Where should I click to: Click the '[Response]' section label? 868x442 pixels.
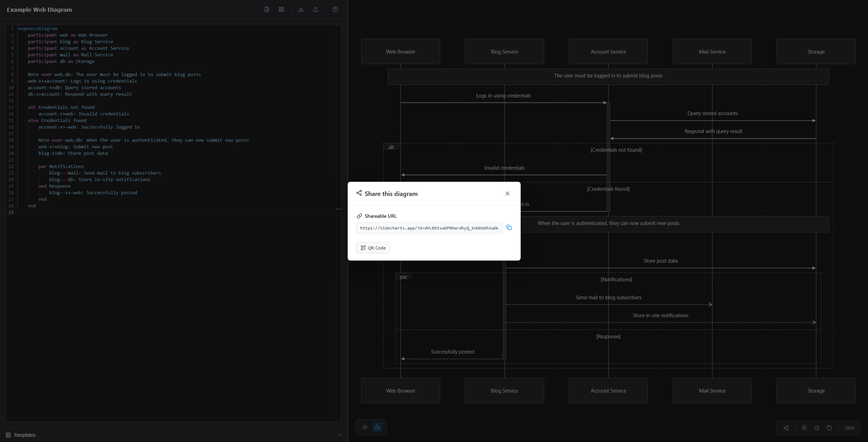click(x=608, y=337)
